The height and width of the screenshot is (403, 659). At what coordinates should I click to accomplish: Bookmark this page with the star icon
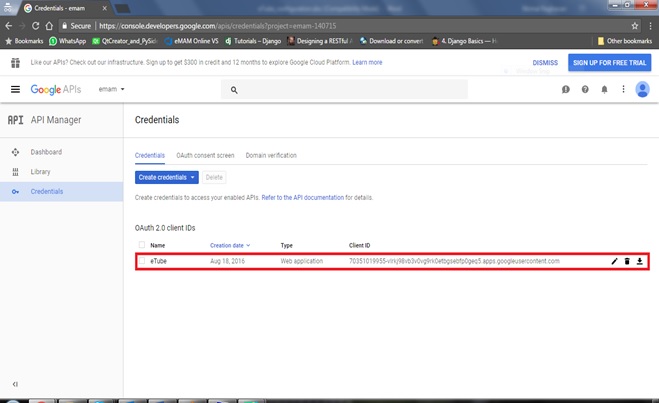point(635,26)
